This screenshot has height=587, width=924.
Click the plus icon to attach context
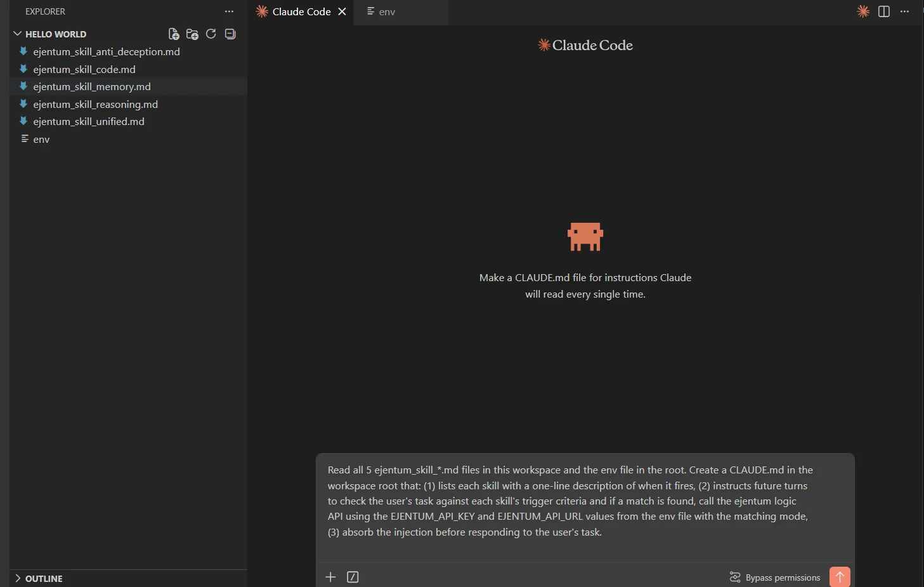coord(330,577)
